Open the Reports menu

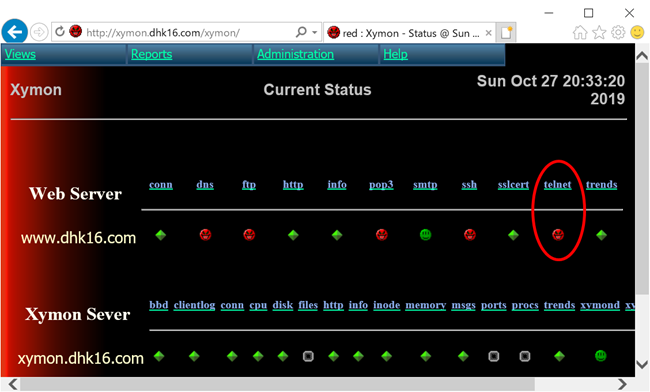pos(151,54)
